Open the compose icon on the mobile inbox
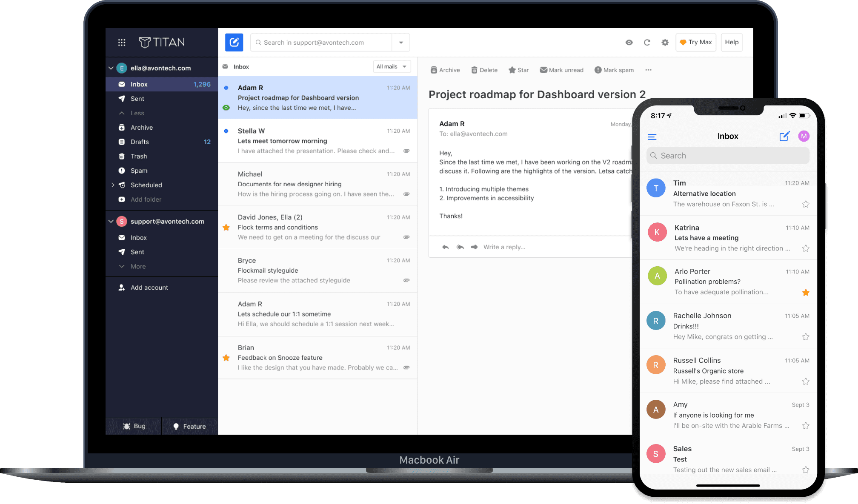 coord(785,136)
